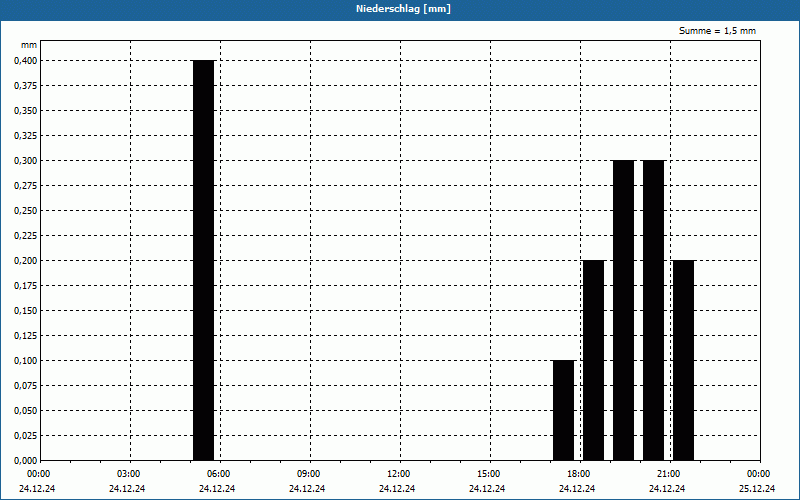Screen dimensions: 800x500
Task: Select the 0,300 bar closest to 21:00
Action: click(654, 310)
